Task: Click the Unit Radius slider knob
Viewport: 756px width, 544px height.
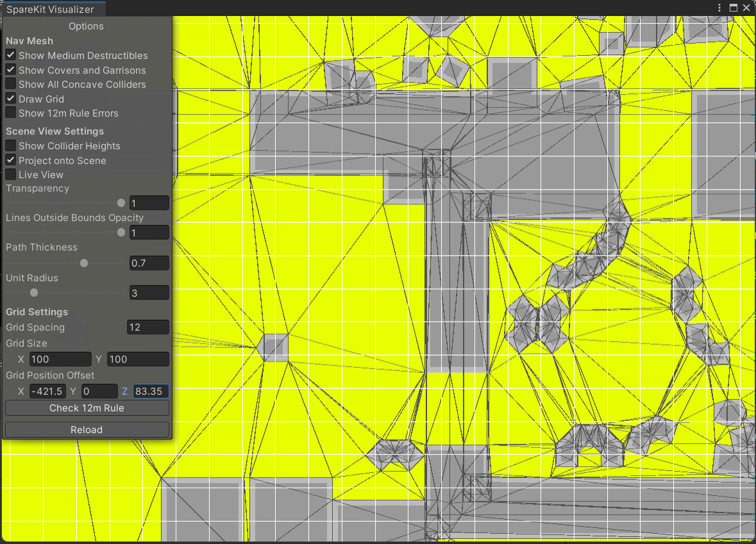Action: click(x=34, y=293)
